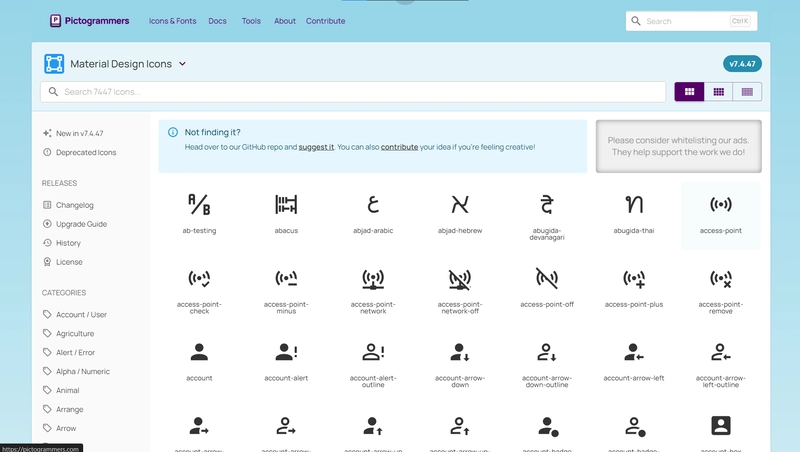
Task: Click the contribute link in notice
Action: [399, 147]
